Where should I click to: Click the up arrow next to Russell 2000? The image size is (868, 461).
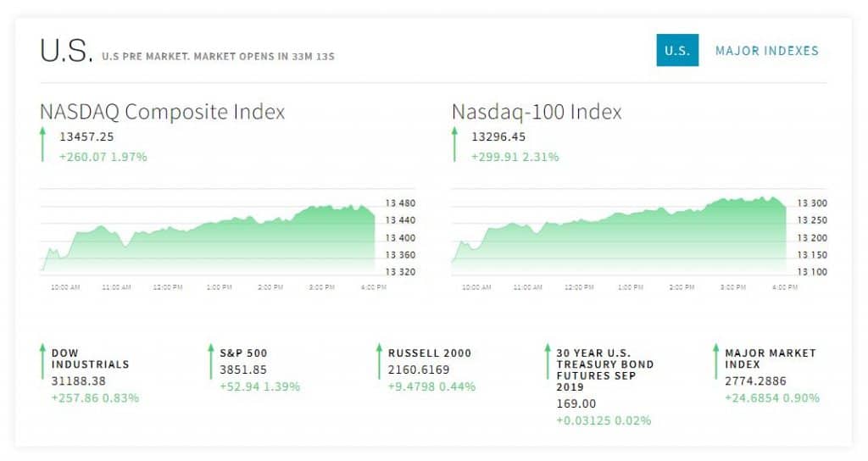click(378, 361)
